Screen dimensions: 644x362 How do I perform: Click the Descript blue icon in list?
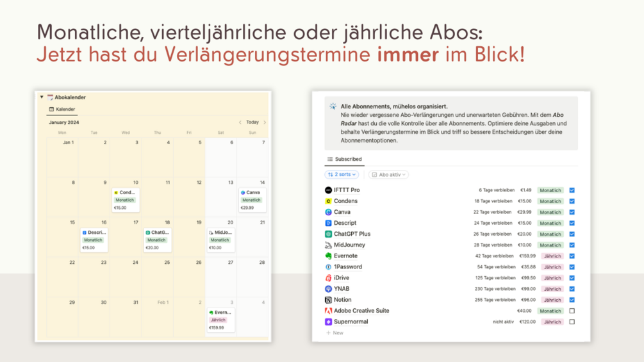click(x=328, y=223)
